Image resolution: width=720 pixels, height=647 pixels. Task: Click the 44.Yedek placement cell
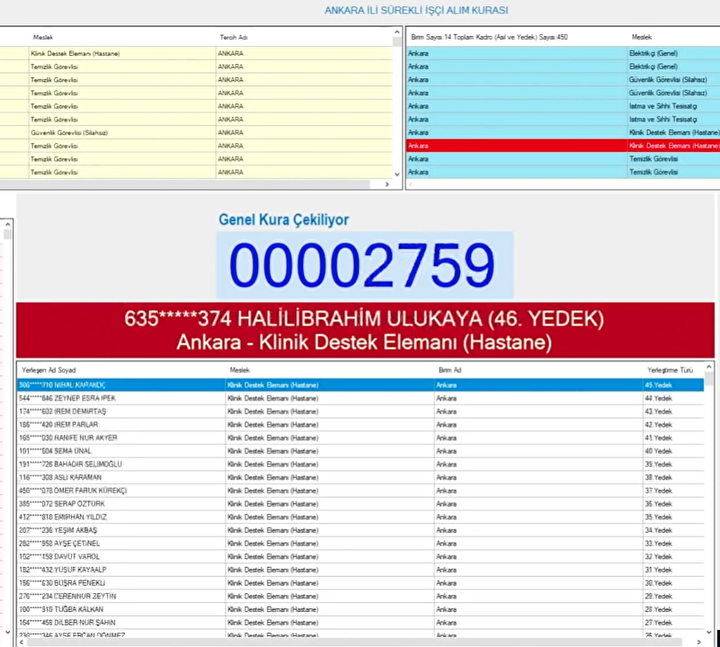(x=673, y=398)
